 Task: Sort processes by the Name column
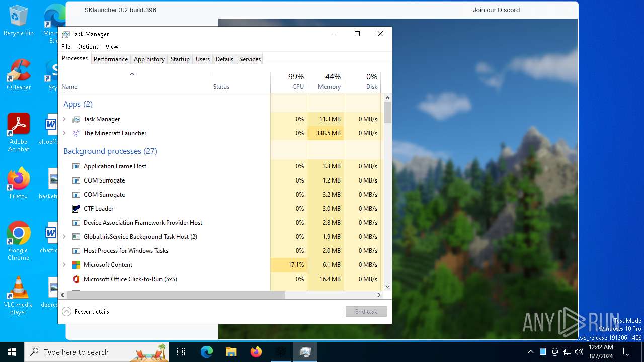[134, 82]
